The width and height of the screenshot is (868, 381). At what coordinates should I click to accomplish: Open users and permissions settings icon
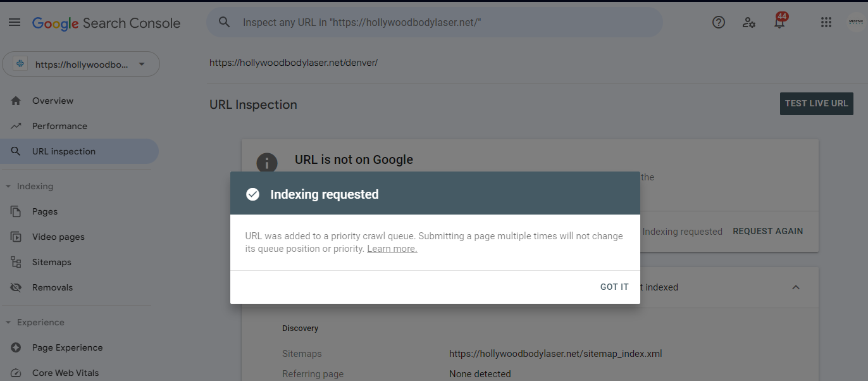(749, 23)
